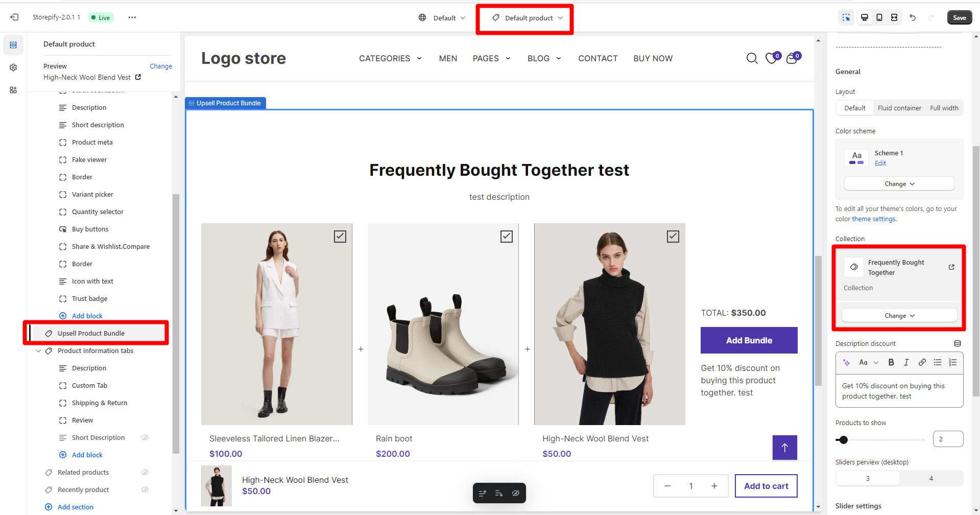Open the CONTACT navigation item
The image size is (980, 515).
pos(598,59)
